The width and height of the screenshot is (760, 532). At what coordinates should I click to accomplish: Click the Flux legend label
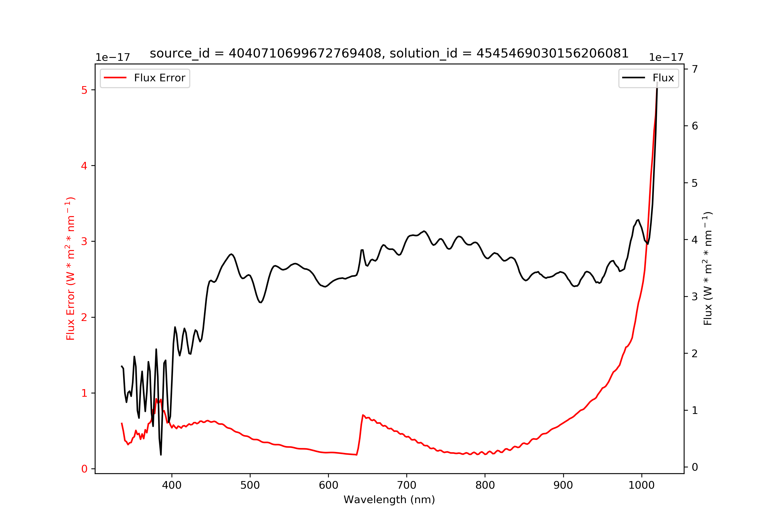tap(663, 78)
